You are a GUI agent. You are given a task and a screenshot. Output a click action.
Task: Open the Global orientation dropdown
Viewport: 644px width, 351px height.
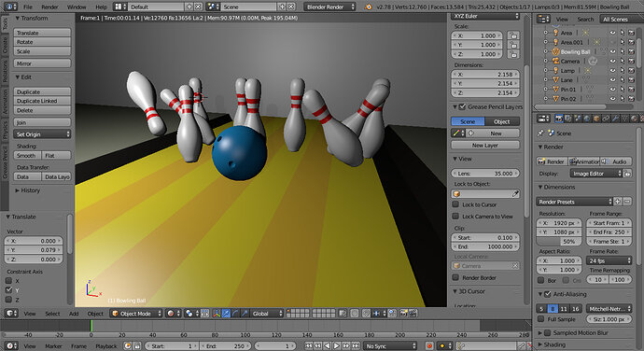[266, 314]
